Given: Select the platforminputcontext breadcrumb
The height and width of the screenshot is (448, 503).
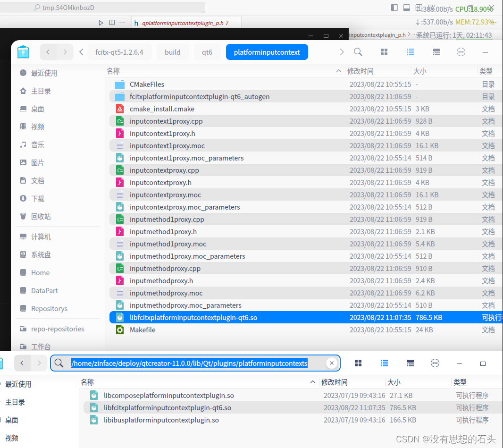Looking at the screenshot, I should tap(267, 52).
